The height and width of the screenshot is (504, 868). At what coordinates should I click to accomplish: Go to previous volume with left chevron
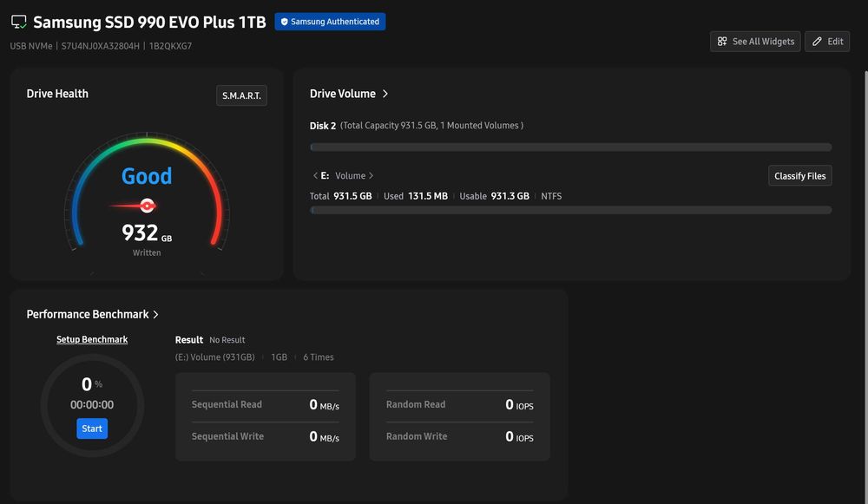click(315, 175)
